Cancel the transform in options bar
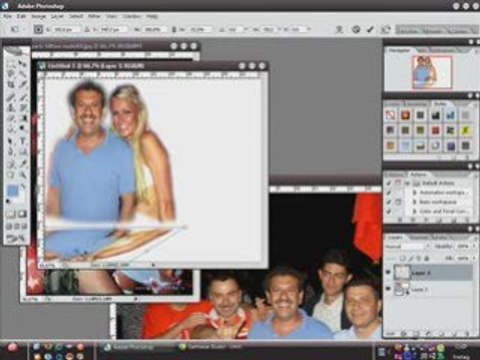This screenshot has width=480, height=360. (x=356, y=29)
